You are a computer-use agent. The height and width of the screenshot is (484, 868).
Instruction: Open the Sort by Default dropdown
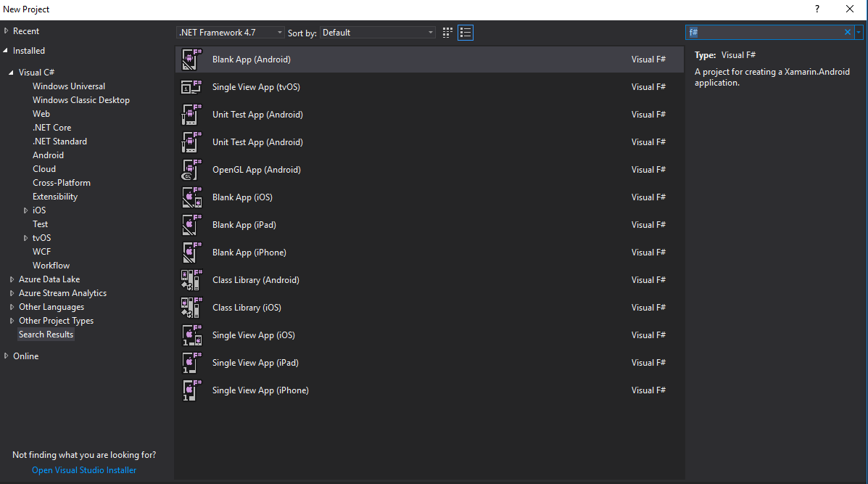(378, 33)
